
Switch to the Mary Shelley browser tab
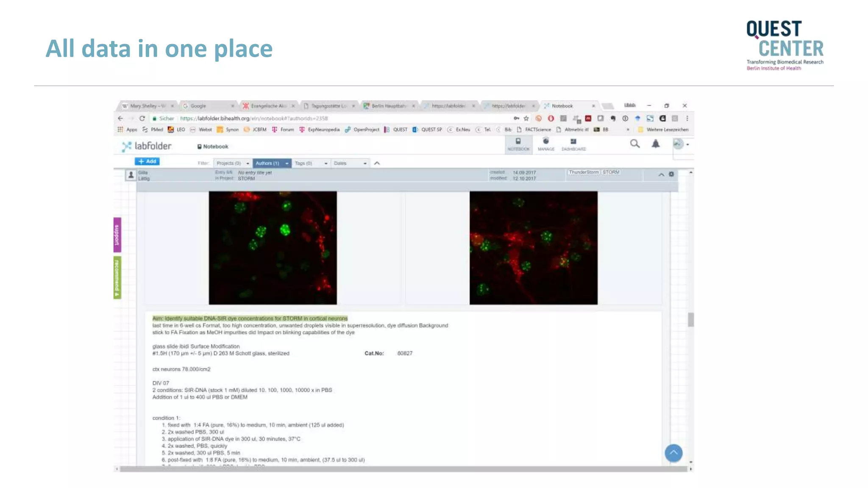[x=146, y=106]
